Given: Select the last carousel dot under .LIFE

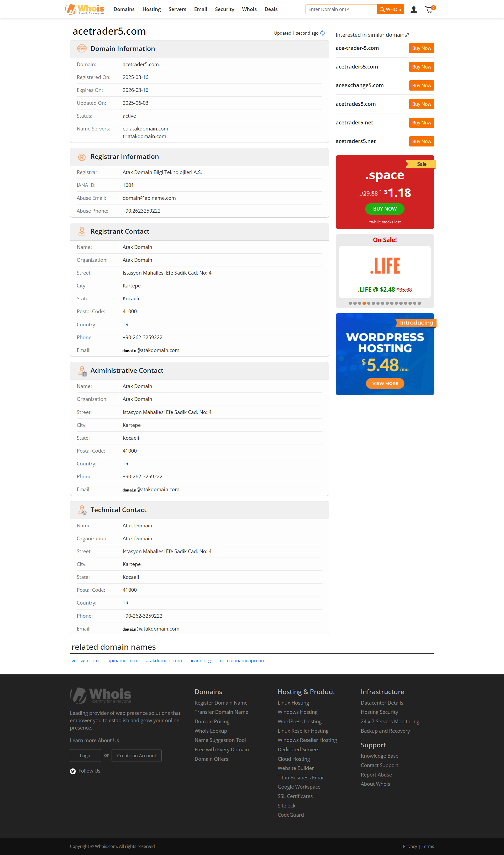Looking at the screenshot, I should 419,303.
